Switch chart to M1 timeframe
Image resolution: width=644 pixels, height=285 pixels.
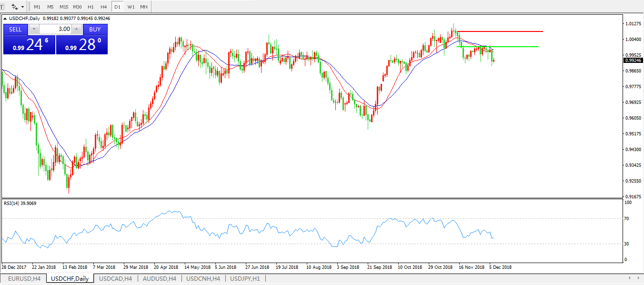(x=37, y=7)
